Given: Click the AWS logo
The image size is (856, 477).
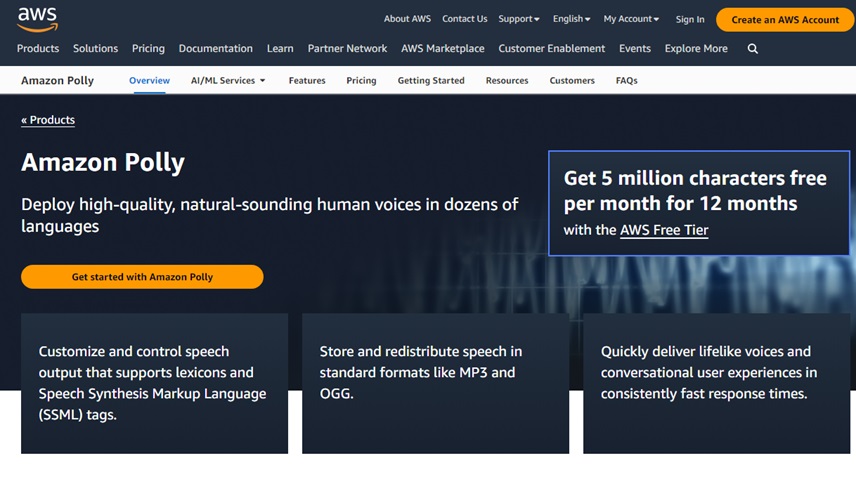Looking at the screenshot, I should pyautogui.click(x=37, y=20).
